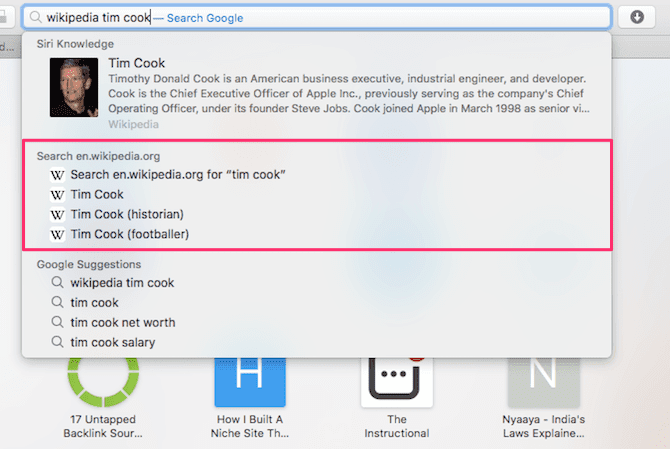
Task: Choose Tim Cook (footballer) suggestion
Action: point(317,235)
